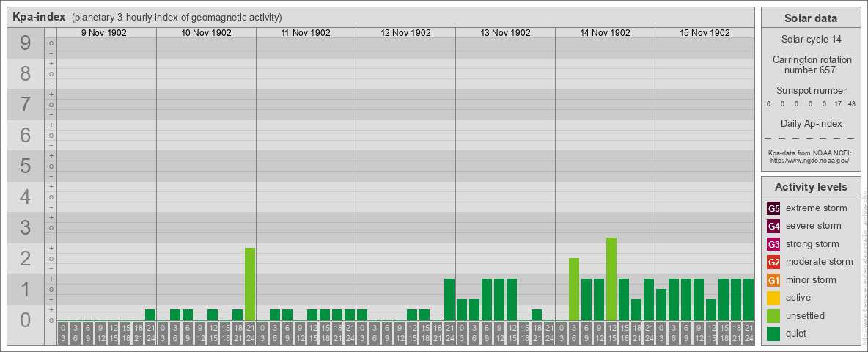Click the sunspot value 43

[x=851, y=104]
